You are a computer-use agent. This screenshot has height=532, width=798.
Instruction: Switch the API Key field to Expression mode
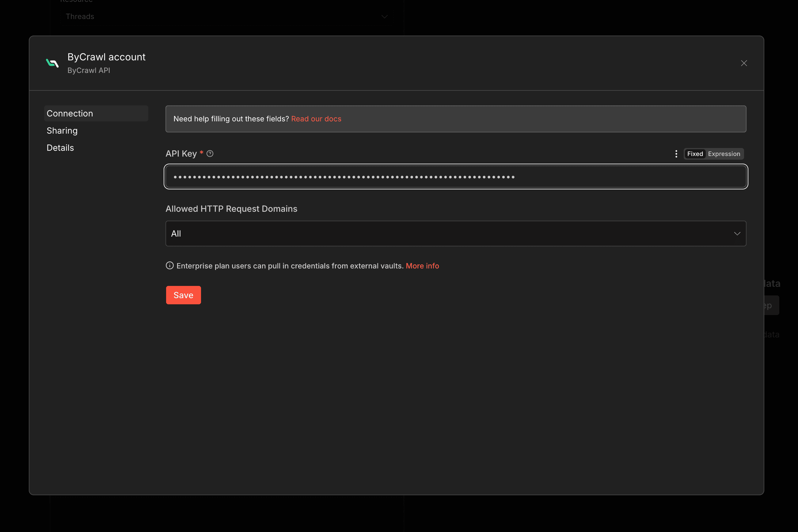coord(724,154)
